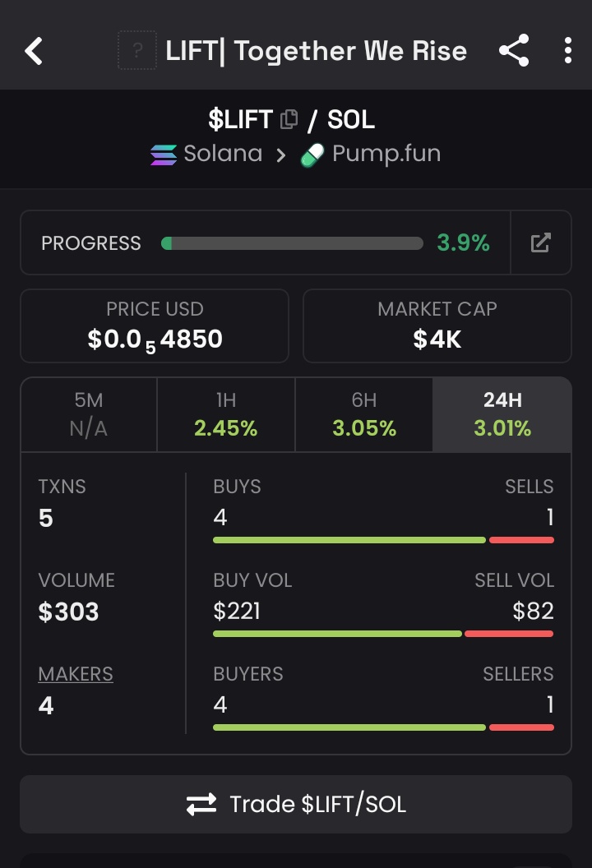The height and width of the screenshot is (868, 592).
Task: Click the Pump.fun text label
Action: pos(386,154)
